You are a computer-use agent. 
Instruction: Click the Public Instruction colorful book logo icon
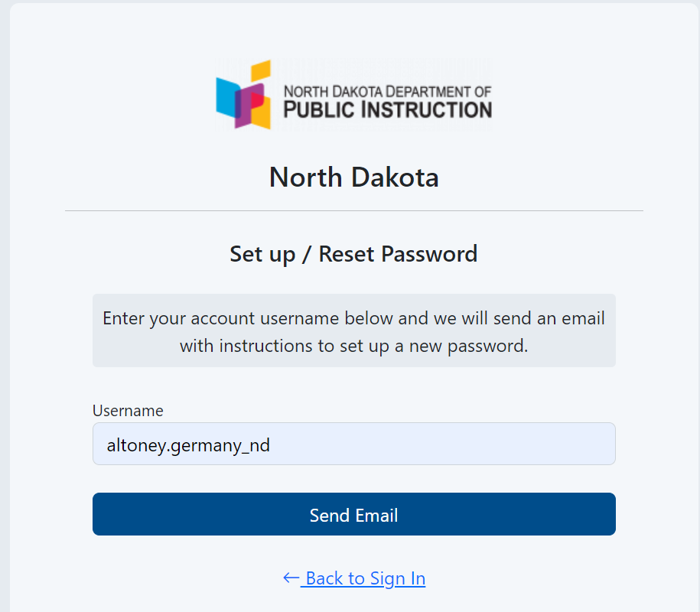pos(244,95)
